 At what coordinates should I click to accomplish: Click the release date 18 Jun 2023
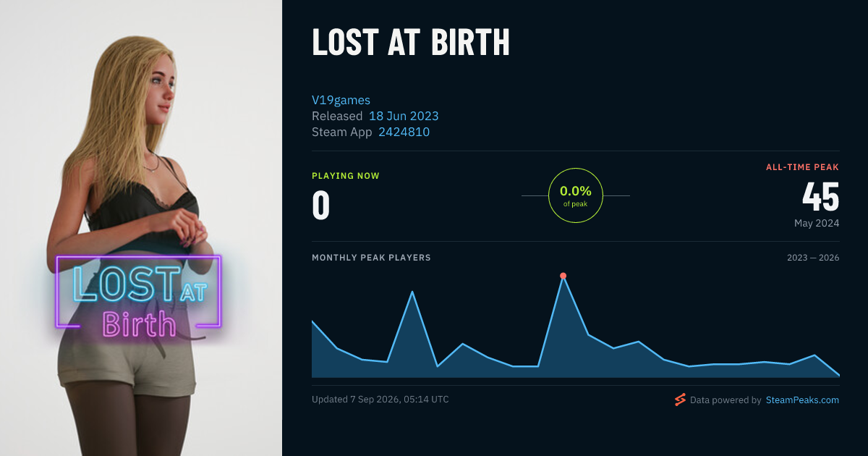(404, 116)
